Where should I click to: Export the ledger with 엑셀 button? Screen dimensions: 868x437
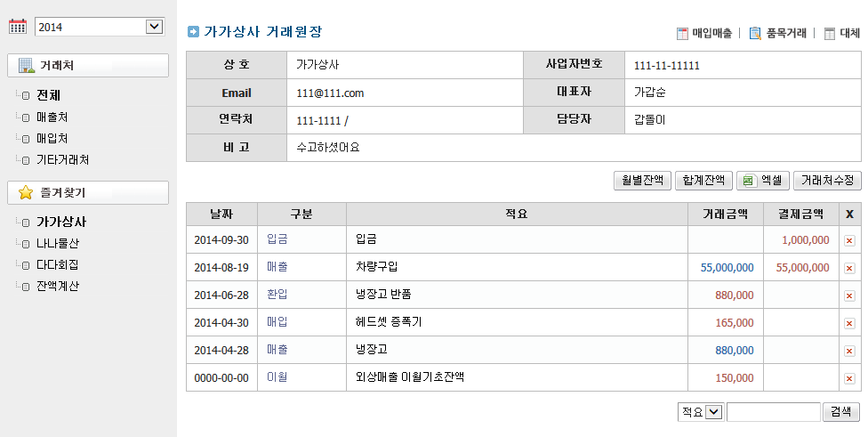(x=763, y=181)
